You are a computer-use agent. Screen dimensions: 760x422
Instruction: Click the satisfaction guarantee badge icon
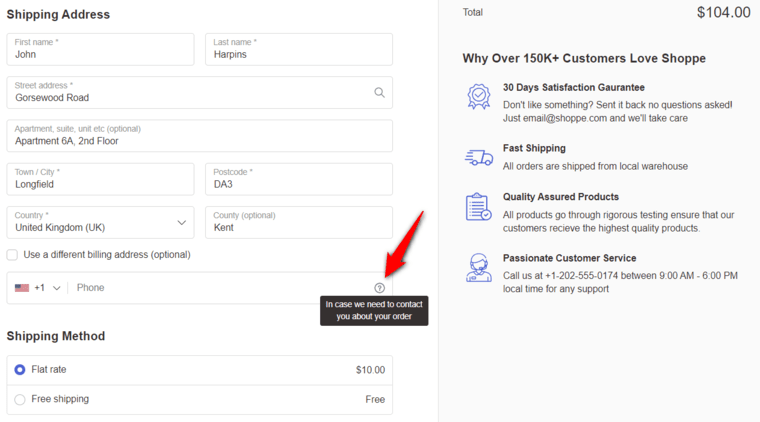(x=478, y=96)
